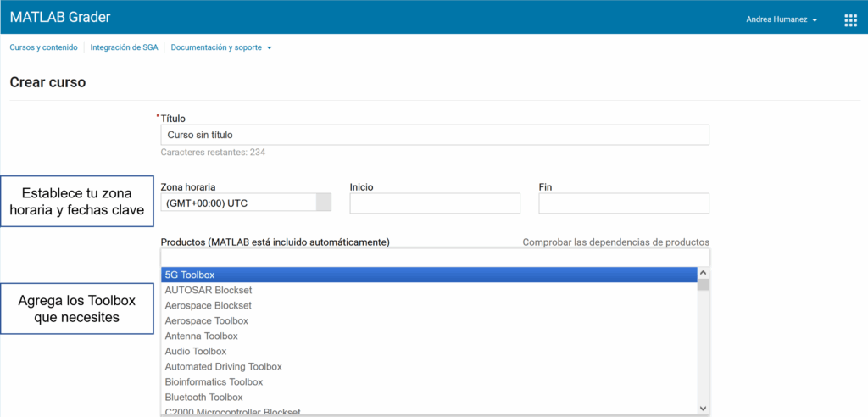Expand Documentación y soporte menu

(x=221, y=47)
